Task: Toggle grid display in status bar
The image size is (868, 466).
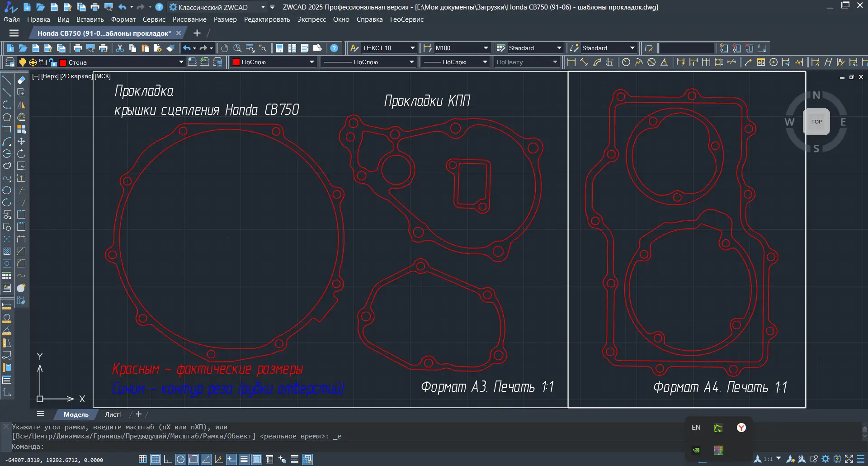Action: point(155,460)
